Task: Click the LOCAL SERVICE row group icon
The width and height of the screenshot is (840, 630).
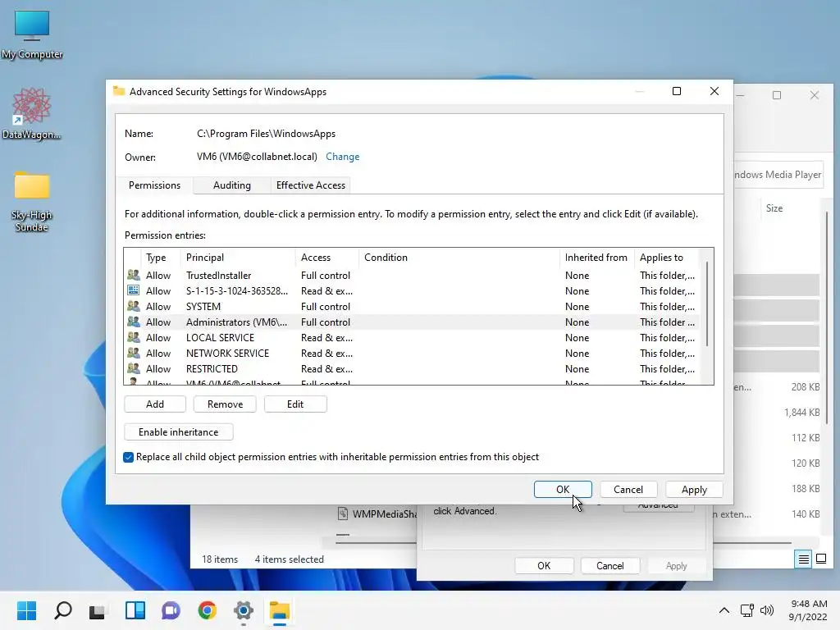Action: [134, 337]
